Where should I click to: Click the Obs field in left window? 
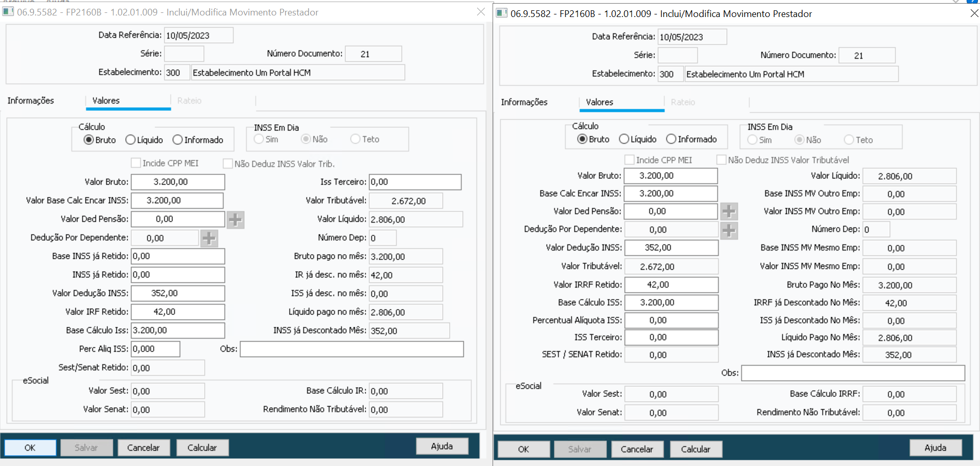(352, 349)
